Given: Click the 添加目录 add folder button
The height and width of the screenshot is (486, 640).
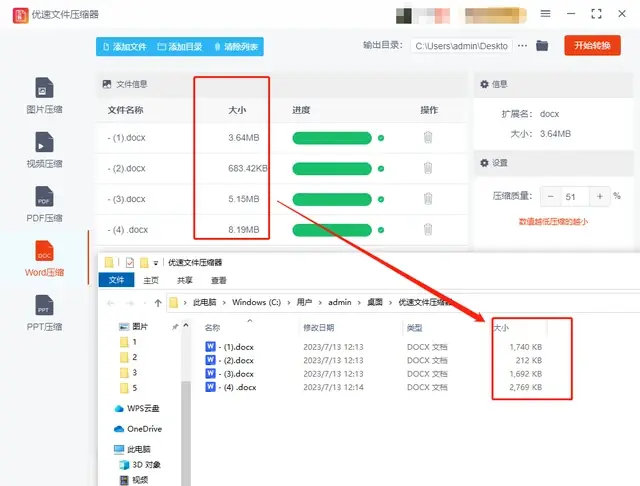Looking at the screenshot, I should 180,47.
